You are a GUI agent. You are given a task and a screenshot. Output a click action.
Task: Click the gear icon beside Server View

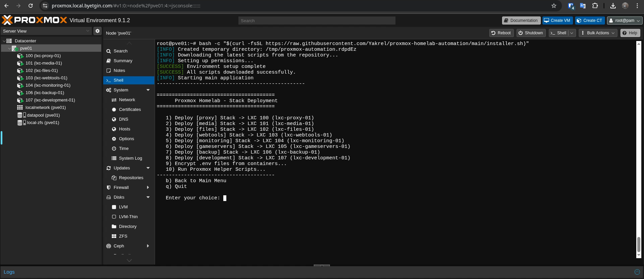tap(97, 31)
